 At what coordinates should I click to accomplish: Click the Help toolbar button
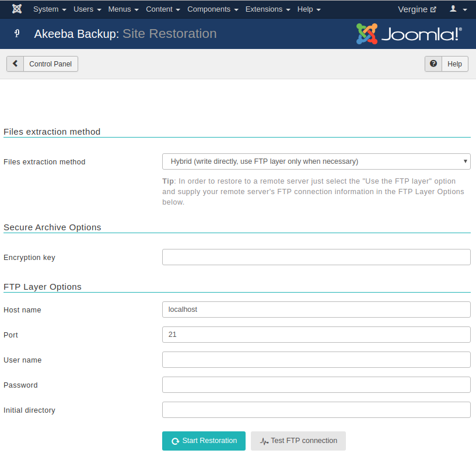pyautogui.click(x=446, y=64)
